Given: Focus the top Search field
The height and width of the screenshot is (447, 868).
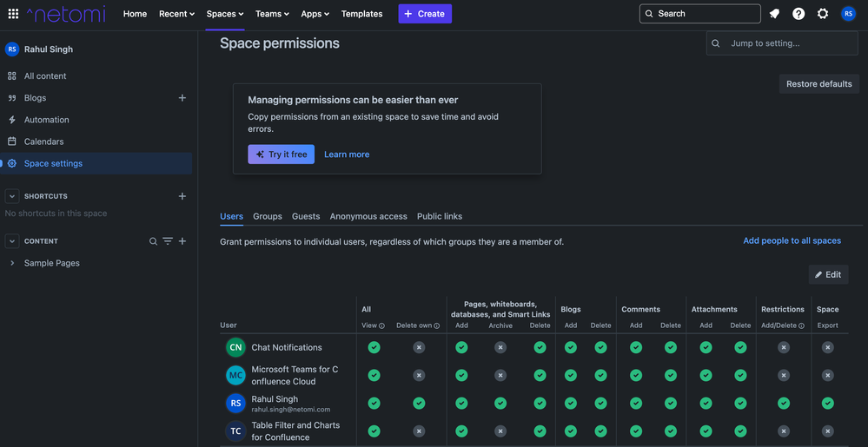Looking at the screenshot, I should click(x=700, y=14).
